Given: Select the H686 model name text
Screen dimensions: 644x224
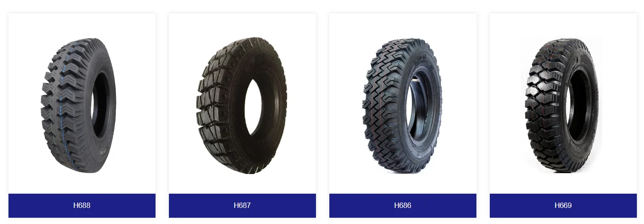Looking at the screenshot, I should click(x=403, y=206).
